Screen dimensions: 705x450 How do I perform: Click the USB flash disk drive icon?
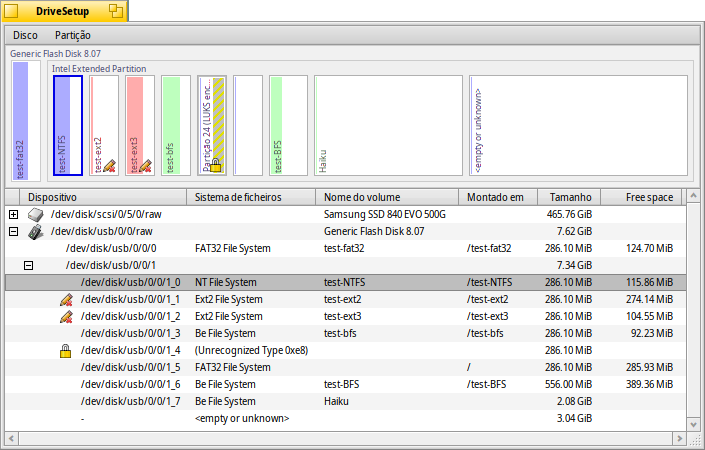click(36, 231)
